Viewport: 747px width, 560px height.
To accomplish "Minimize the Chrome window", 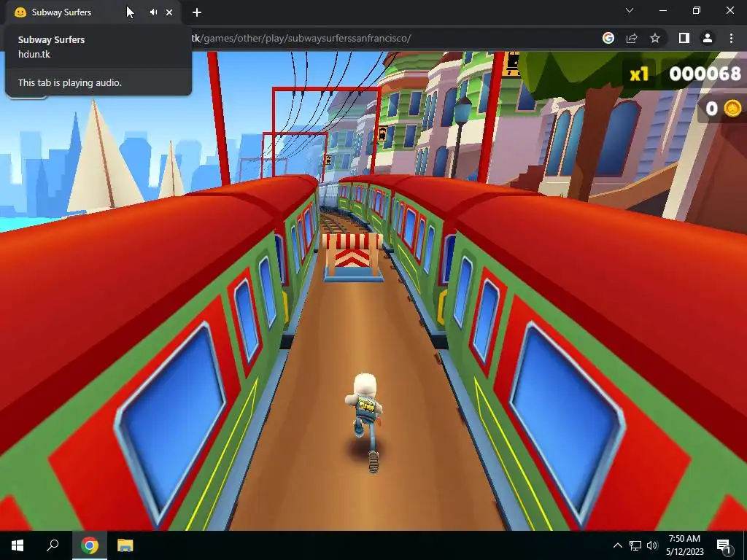I will click(662, 10).
